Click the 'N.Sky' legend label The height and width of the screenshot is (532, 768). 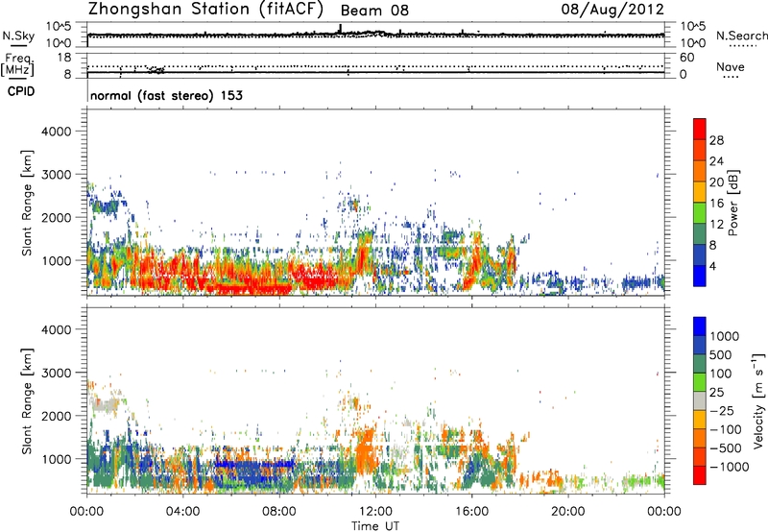[x=18, y=36]
